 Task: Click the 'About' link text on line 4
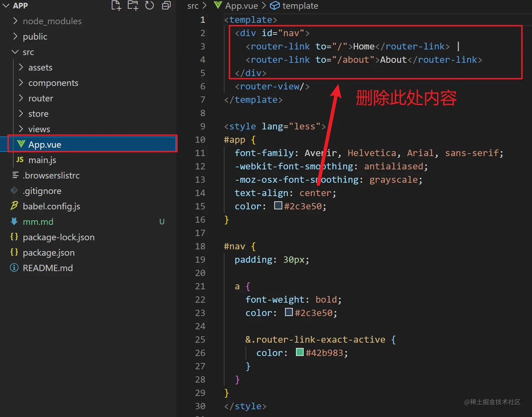point(393,60)
